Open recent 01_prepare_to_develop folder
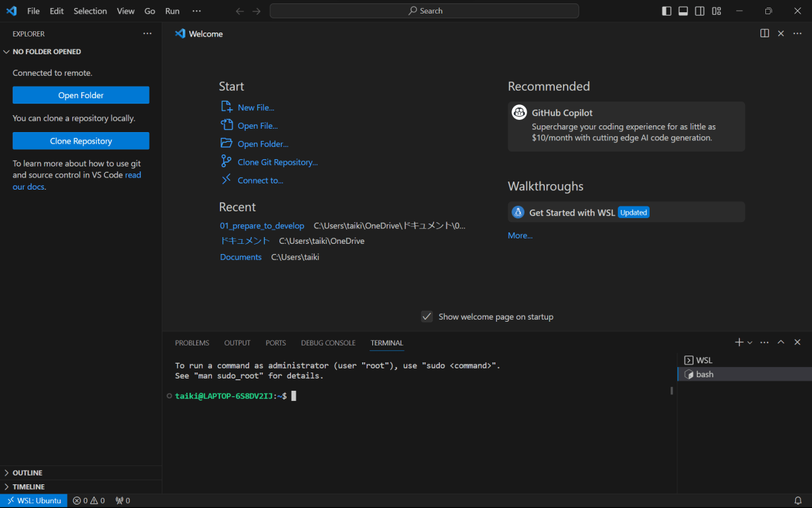 (262, 226)
